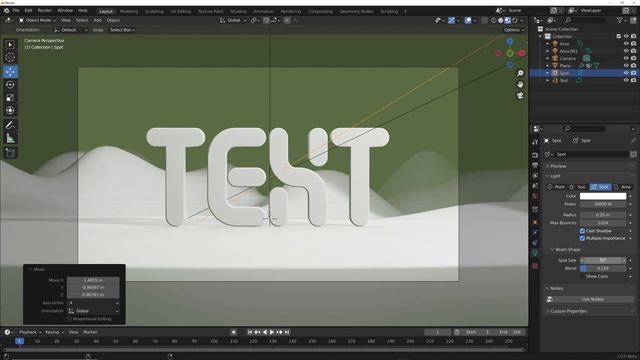The width and height of the screenshot is (640, 360).
Task: Open the Edit menu
Action: (28, 11)
